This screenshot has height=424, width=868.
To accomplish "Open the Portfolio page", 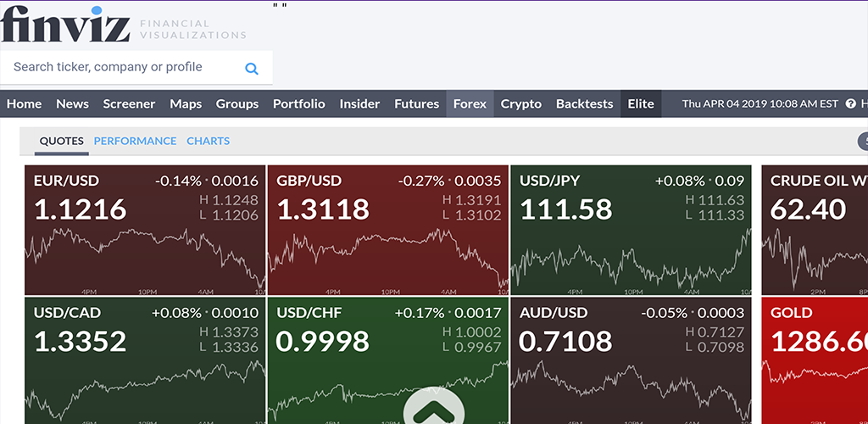I will pyautogui.click(x=299, y=104).
